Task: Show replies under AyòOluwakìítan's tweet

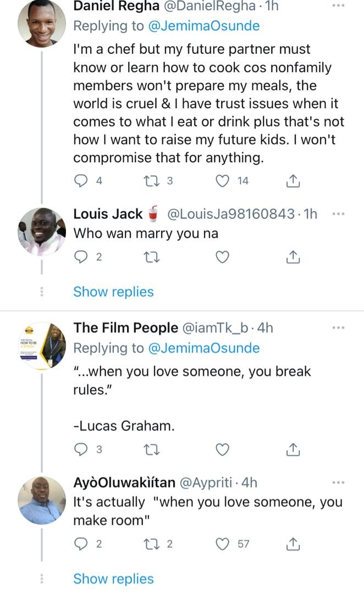Action: (x=113, y=579)
